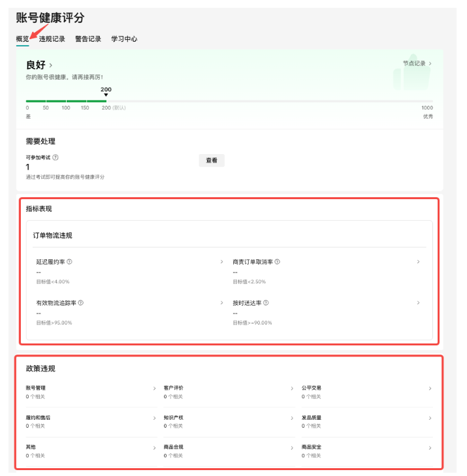Open 节点记录 link at top right
Image resolution: width=467 pixels, height=476 pixels.
point(417,63)
